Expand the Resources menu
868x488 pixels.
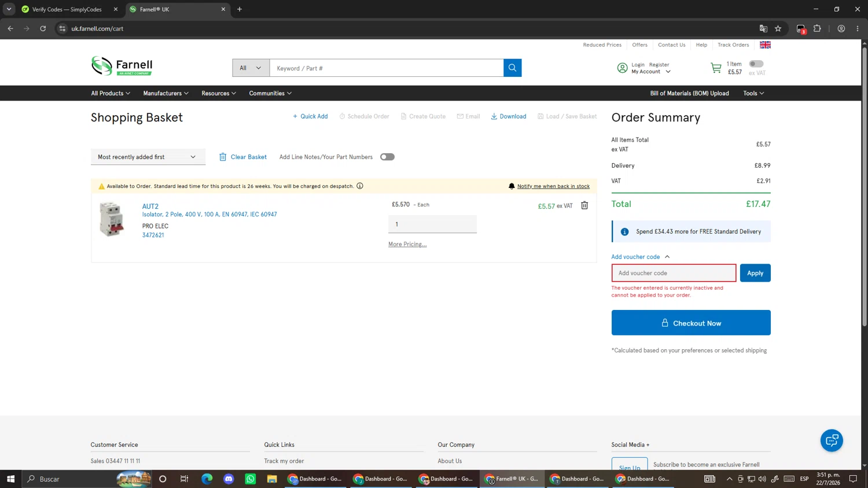coord(219,93)
